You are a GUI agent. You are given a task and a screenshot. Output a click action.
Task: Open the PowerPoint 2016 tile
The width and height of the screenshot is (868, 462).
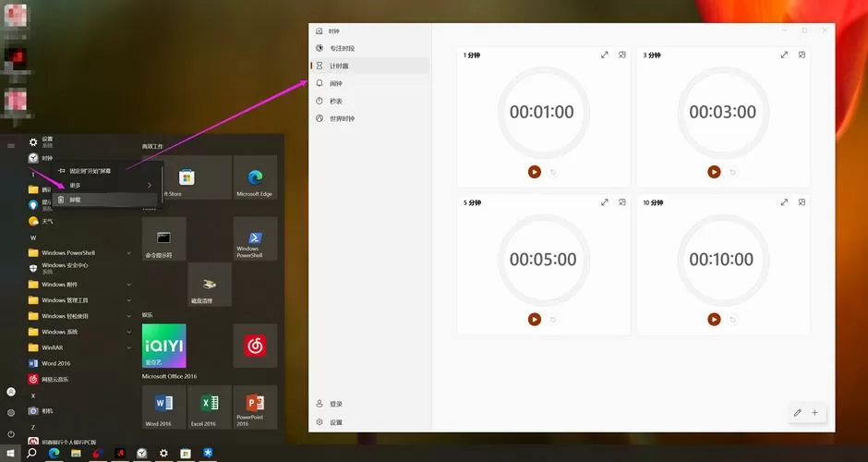point(255,407)
